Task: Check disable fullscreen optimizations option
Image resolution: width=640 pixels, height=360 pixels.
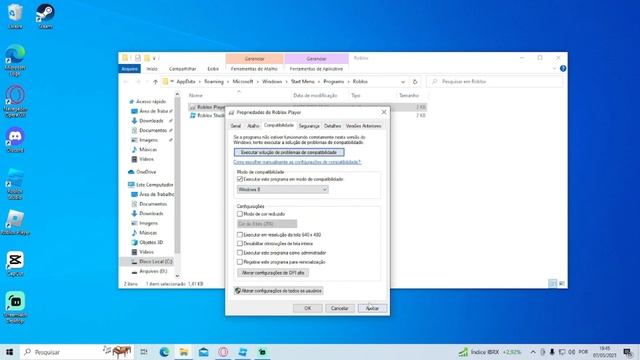Action: [x=240, y=244]
